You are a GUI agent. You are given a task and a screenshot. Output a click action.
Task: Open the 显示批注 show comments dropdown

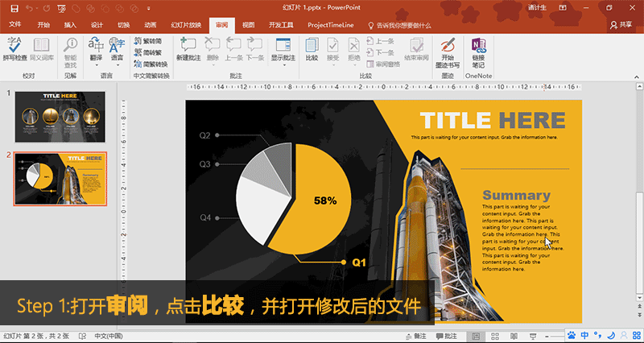coord(283,58)
